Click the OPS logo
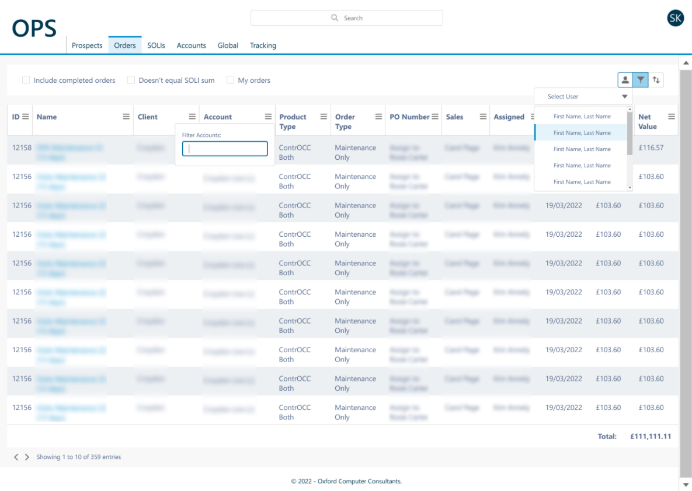692x491 pixels. 34,29
